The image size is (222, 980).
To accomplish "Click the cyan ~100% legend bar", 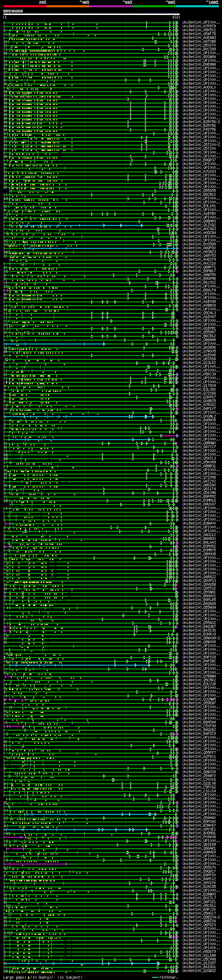I will coord(197,7).
